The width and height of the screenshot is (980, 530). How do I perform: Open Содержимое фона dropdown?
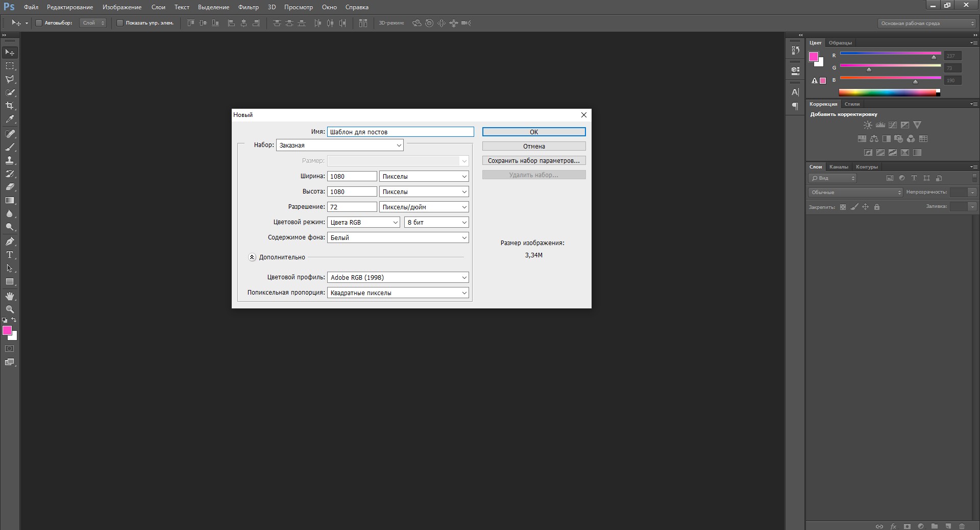point(398,237)
